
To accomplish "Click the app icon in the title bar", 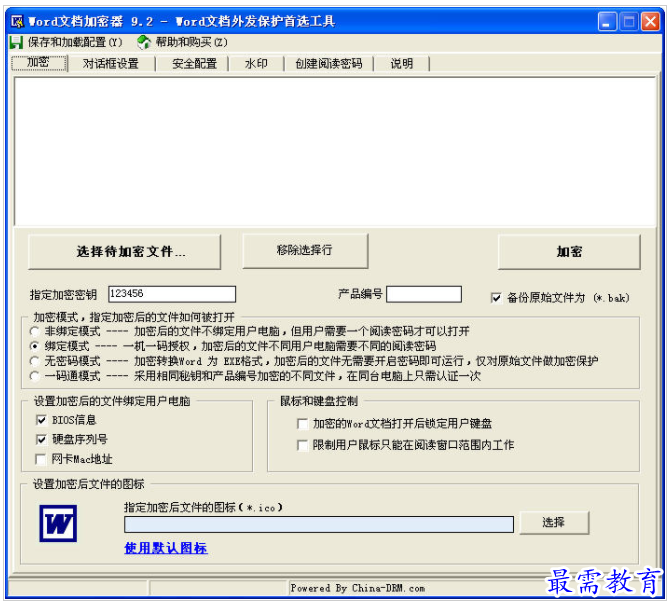I will (x=17, y=21).
